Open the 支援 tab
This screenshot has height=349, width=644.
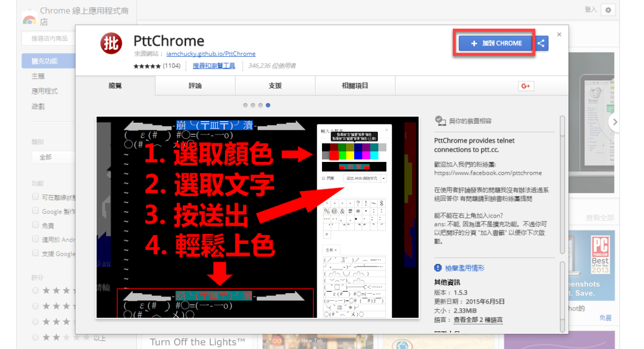(275, 85)
